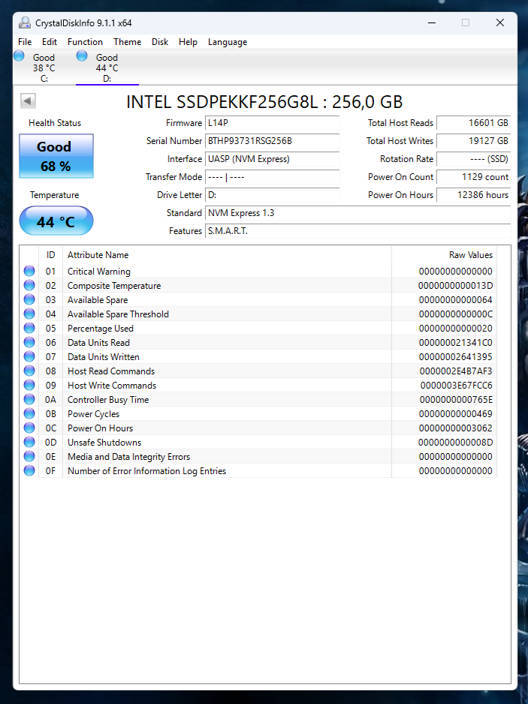528x704 pixels.
Task: Click the Attribute Name column header
Action: pos(227,255)
